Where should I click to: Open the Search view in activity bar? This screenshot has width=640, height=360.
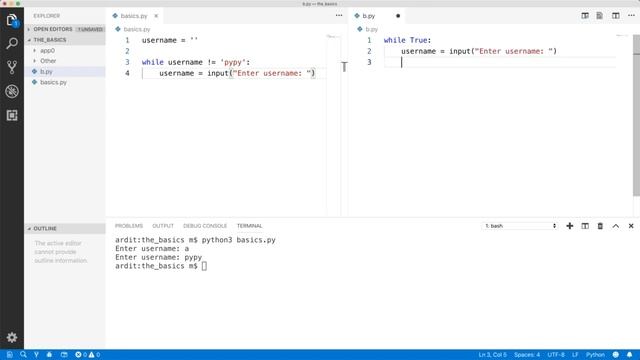(12, 43)
